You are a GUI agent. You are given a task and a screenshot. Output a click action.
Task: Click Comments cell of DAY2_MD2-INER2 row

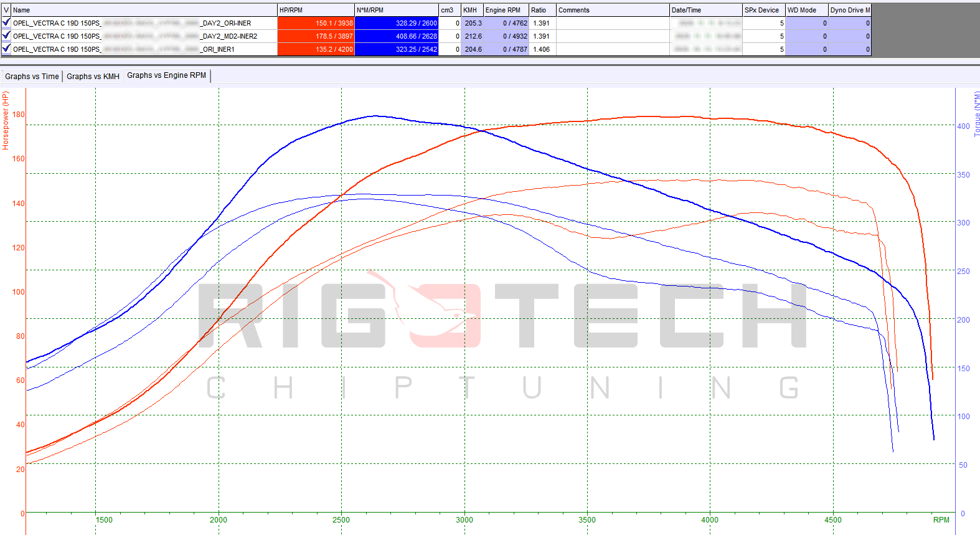(613, 36)
